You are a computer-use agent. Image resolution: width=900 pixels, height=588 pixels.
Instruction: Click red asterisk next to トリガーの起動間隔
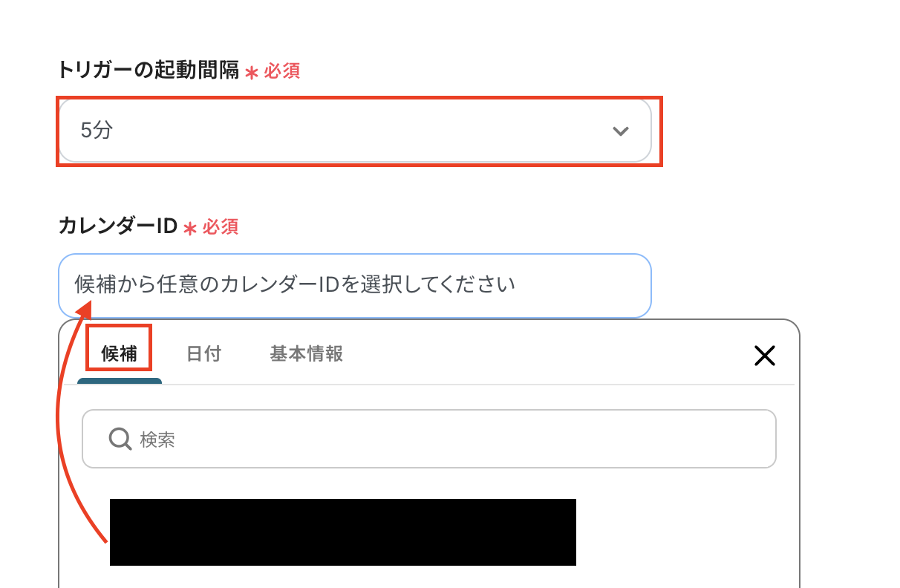click(252, 73)
